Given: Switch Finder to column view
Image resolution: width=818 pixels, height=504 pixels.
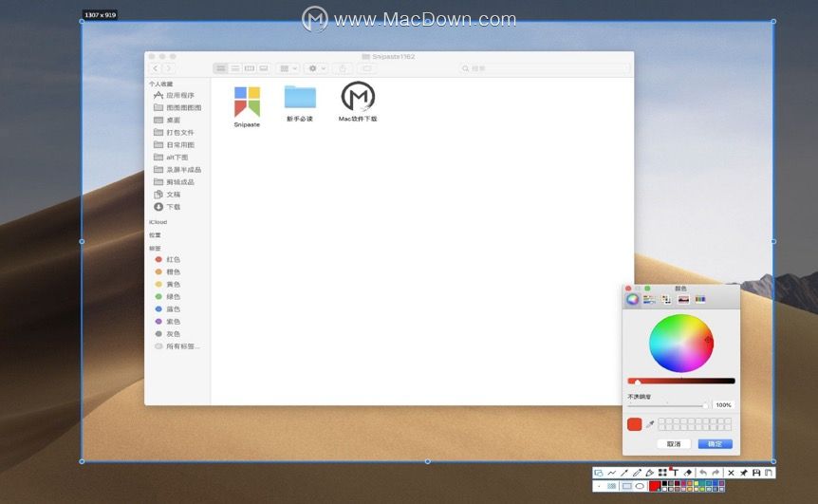Looking at the screenshot, I should (x=250, y=68).
